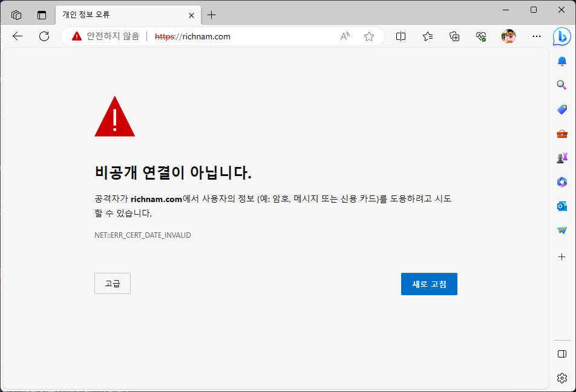
Task: Click the 안전하지 않음 security warning indicator
Action: 105,36
